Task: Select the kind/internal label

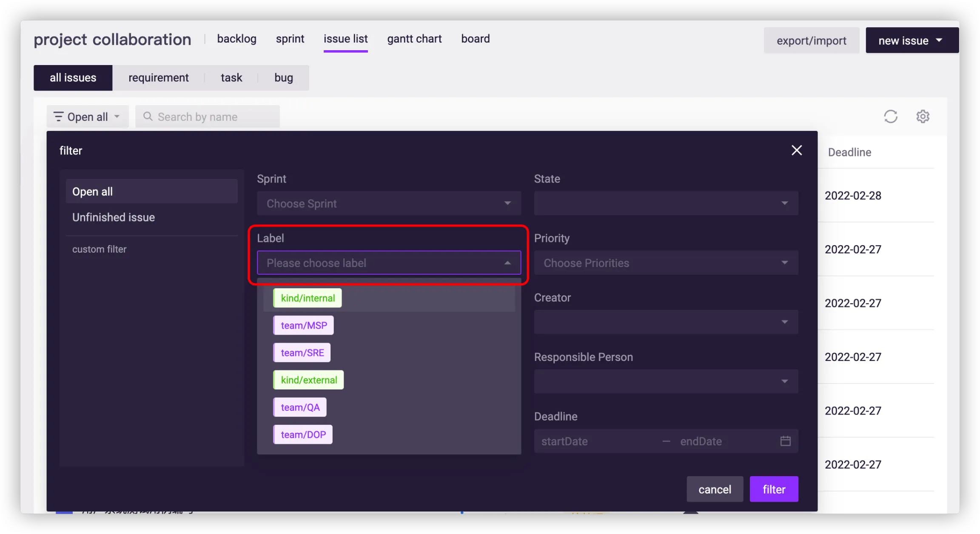Action: point(308,298)
